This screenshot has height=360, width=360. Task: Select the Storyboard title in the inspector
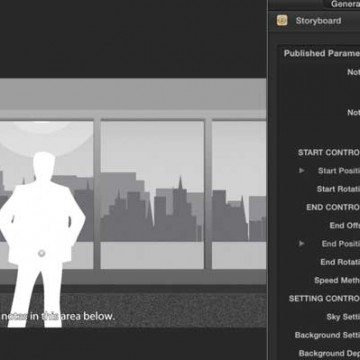(x=318, y=21)
